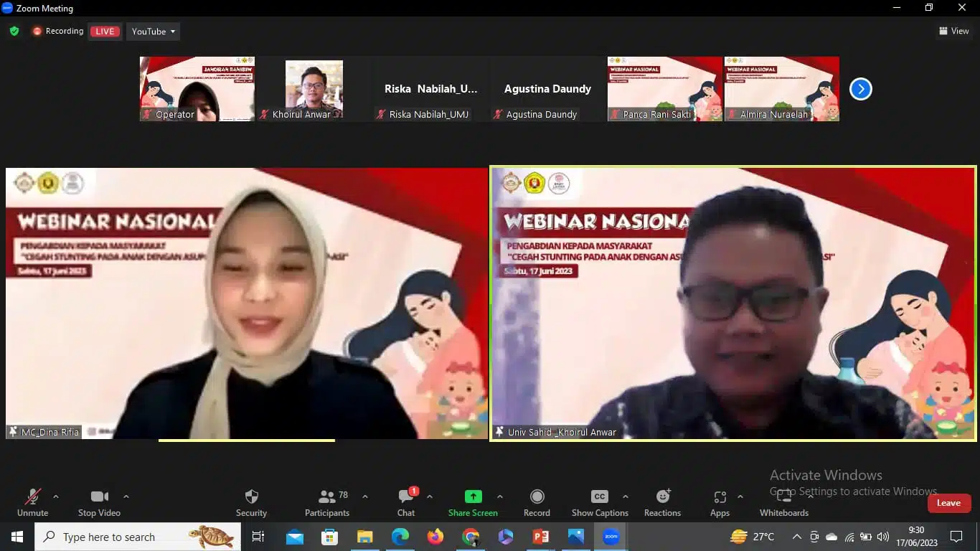This screenshot has width=980, height=551.
Task: Select Riska Nabilah_UMJ participant tile
Action: coord(431,89)
